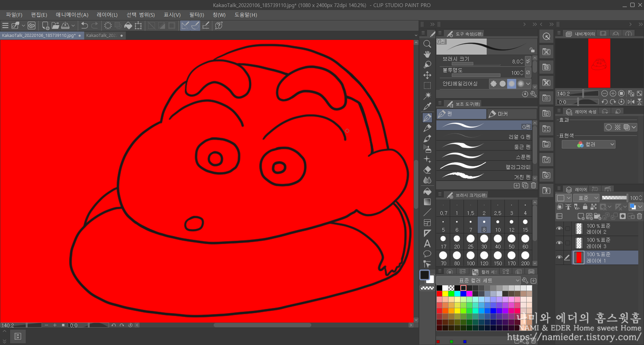
Task: Choose the 캘리그라피 brush
Action: coord(484,167)
